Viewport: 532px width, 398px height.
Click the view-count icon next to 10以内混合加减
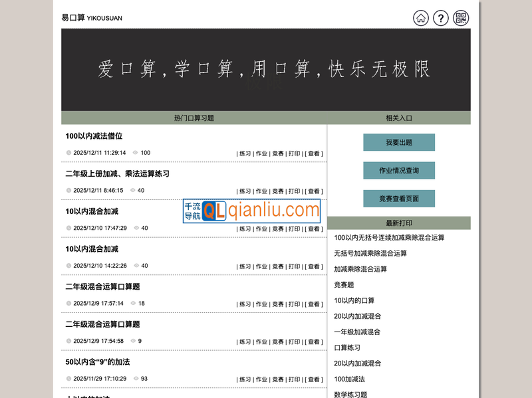[x=136, y=228]
